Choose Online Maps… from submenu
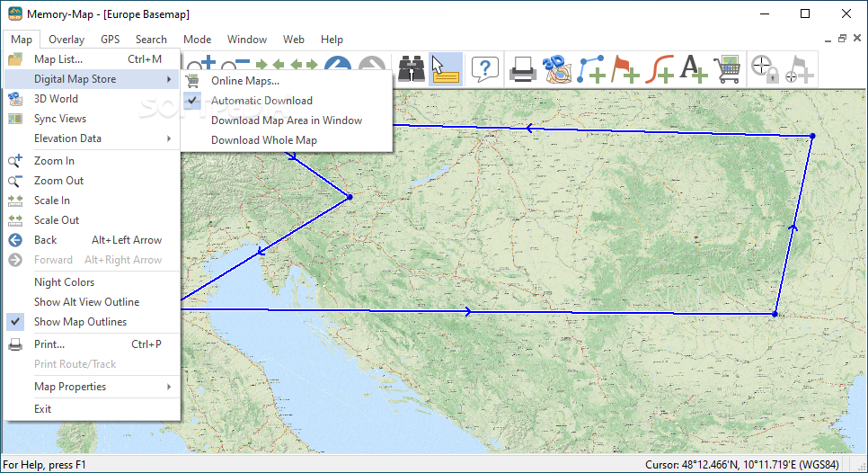Screen dimensions: 868x473 [287, 81]
